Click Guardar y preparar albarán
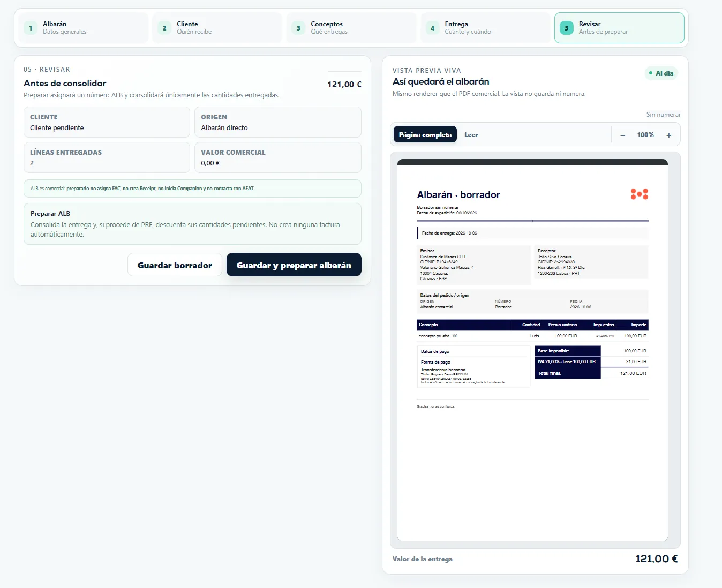Image resolution: width=722 pixels, height=588 pixels. coord(294,265)
